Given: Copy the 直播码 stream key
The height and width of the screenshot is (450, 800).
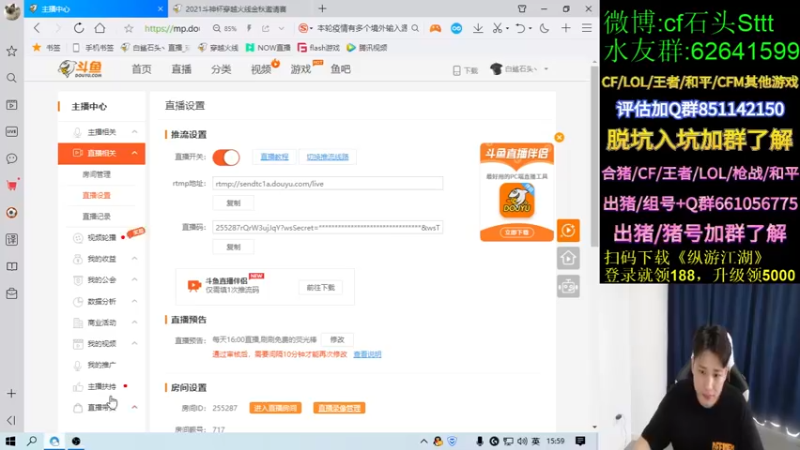Looking at the screenshot, I should [233, 247].
